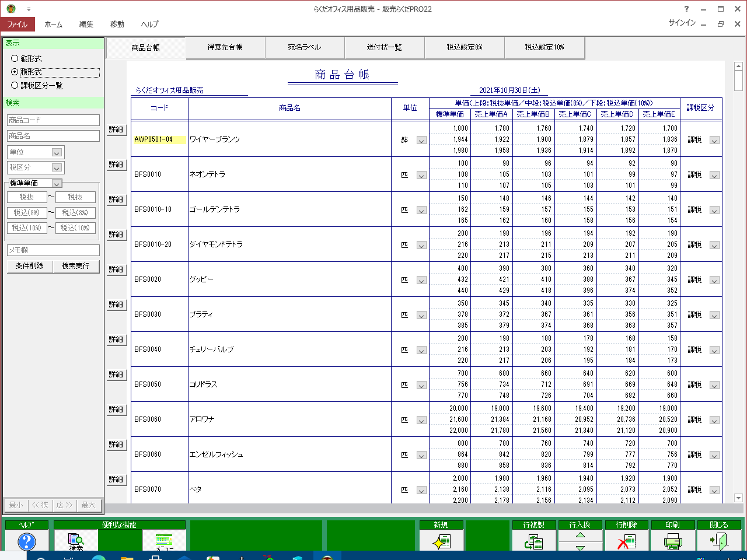Select the 縦形式 display option

27,58
